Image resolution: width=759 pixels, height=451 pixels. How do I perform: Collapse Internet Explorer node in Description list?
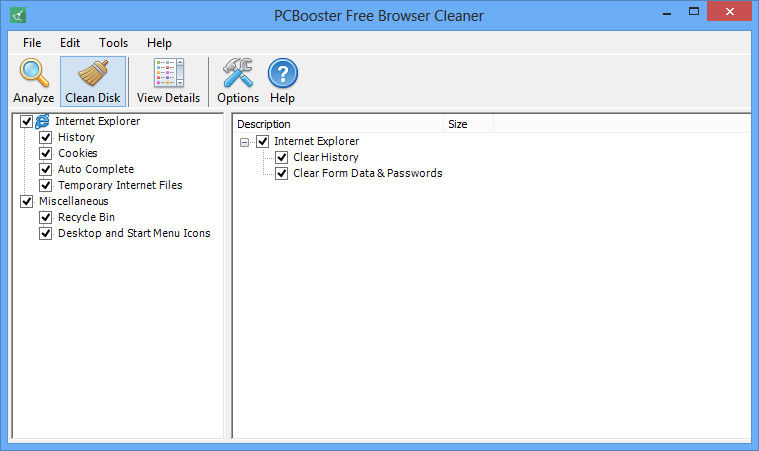[244, 142]
